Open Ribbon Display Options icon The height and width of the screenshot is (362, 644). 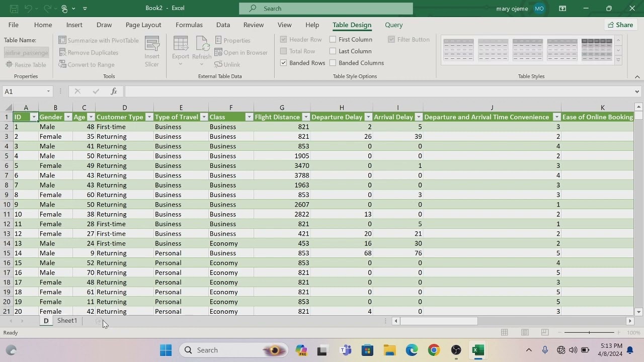562,9
